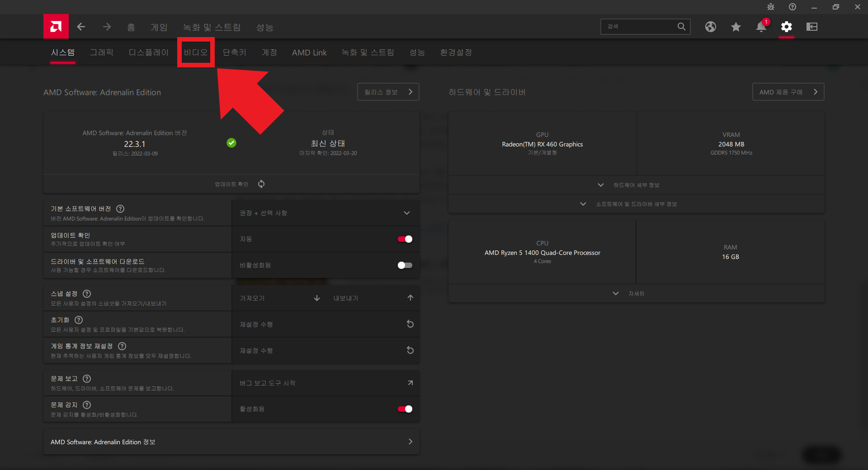Switch to the 환경설정 tab

(x=456, y=52)
